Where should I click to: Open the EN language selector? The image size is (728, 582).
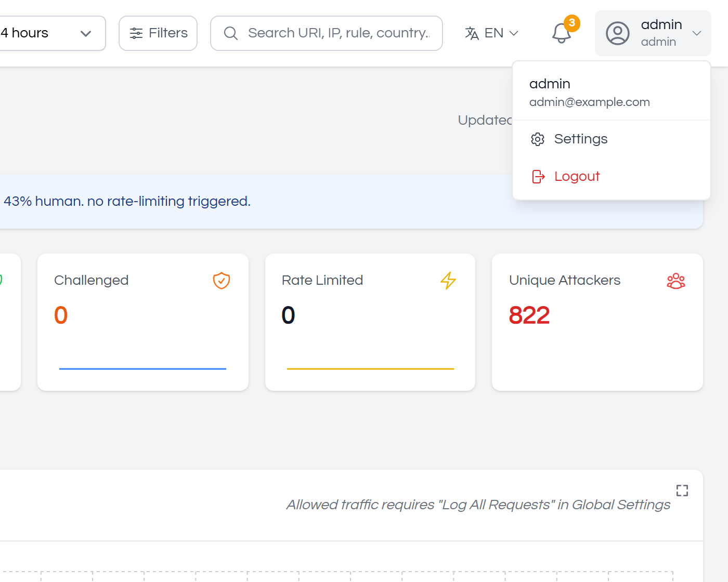pos(492,33)
